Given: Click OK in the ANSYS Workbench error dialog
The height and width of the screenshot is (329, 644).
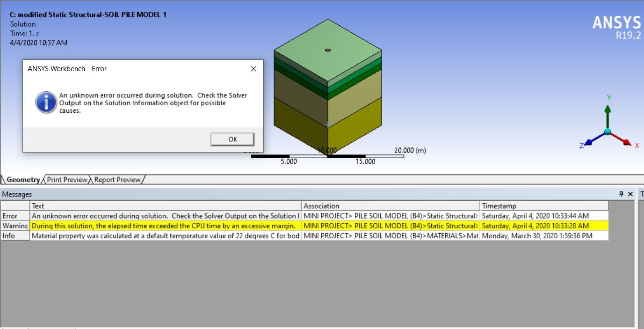Looking at the screenshot, I should pos(232,139).
